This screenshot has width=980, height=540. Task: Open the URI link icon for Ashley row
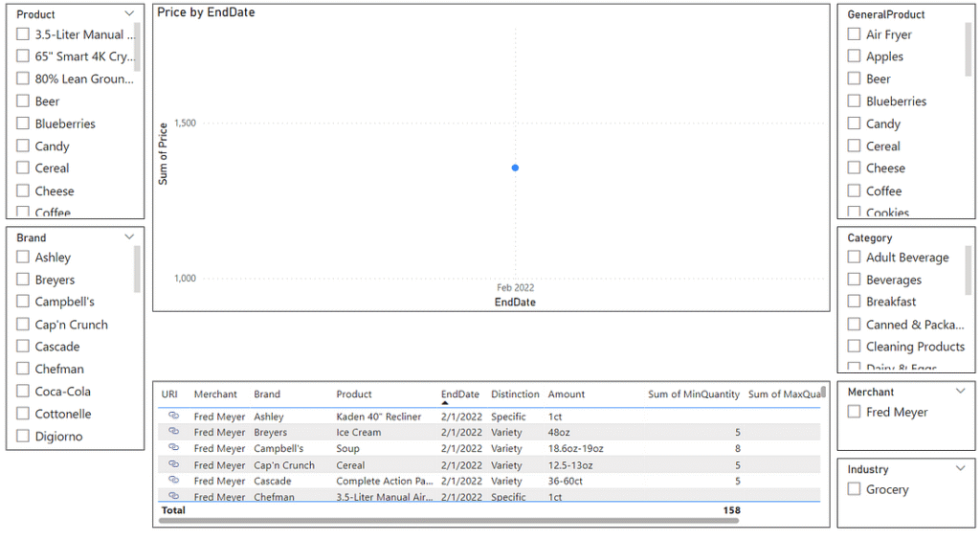pyautogui.click(x=174, y=416)
